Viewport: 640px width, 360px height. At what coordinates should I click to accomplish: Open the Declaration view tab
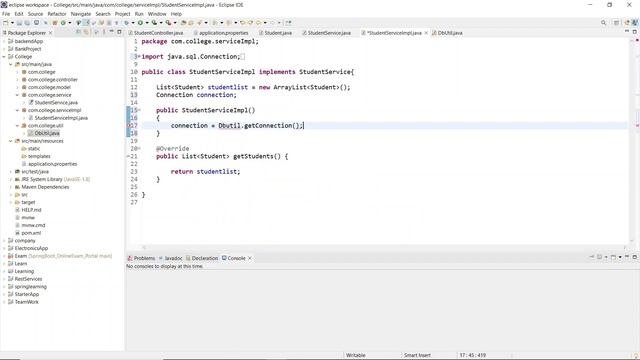coord(202,258)
